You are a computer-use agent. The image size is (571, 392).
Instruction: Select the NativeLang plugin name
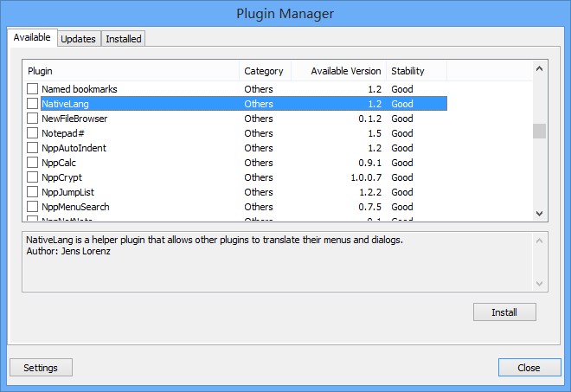pyautogui.click(x=65, y=104)
